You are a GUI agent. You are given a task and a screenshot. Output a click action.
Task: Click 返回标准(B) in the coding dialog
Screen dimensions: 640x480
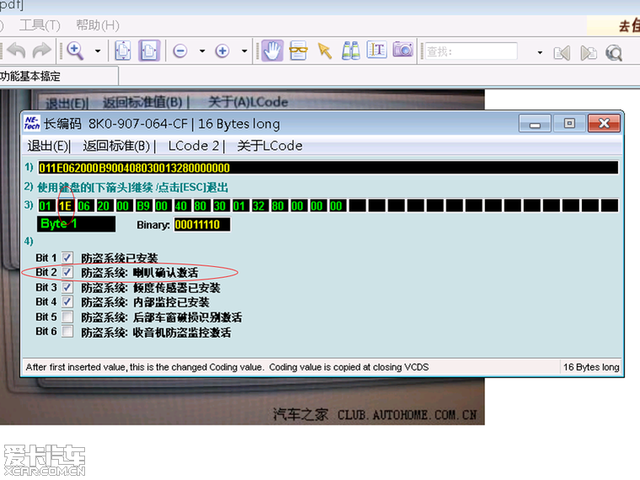click(120, 145)
